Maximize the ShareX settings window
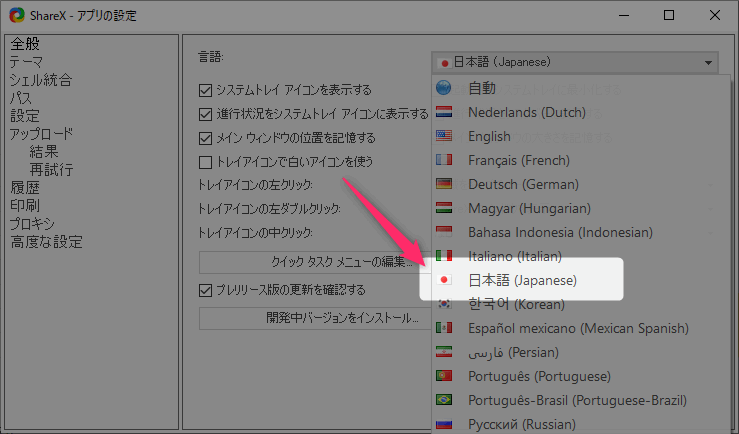 tap(669, 15)
